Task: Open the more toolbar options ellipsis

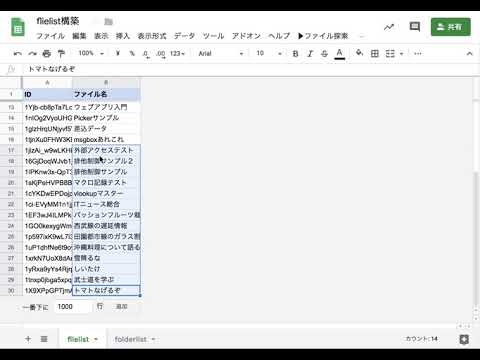Action: click(x=418, y=53)
